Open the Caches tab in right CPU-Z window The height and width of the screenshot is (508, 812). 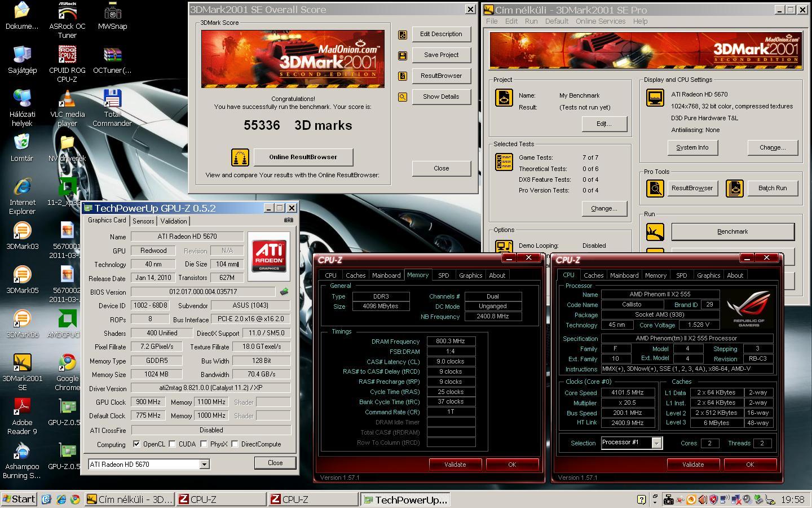pos(593,275)
